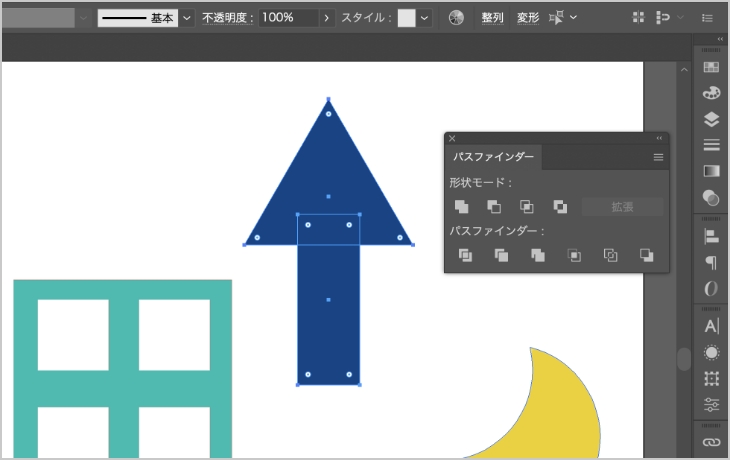Click the align-to selection icon in the control bar
Screen dimensions: 730x460
(662, 18)
